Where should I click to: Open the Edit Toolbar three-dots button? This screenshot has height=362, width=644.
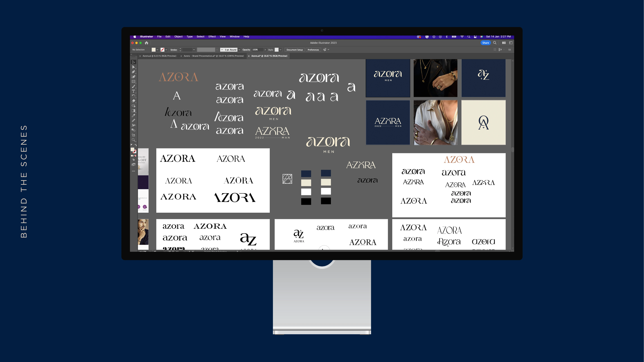click(x=133, y=171)
